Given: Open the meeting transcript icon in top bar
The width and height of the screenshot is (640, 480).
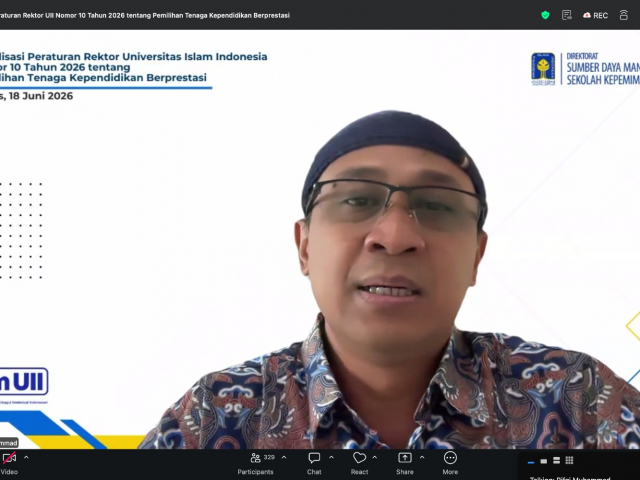Looking at the screenshot, I should click(567, 16).
